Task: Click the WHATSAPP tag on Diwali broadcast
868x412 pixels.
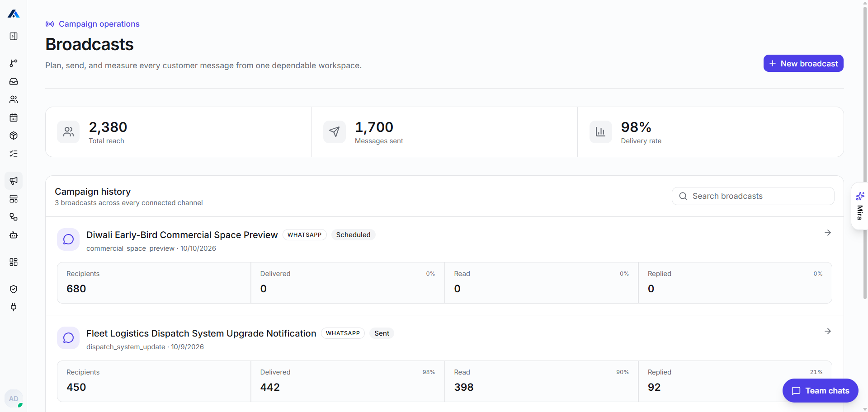Action: (304, 235)
